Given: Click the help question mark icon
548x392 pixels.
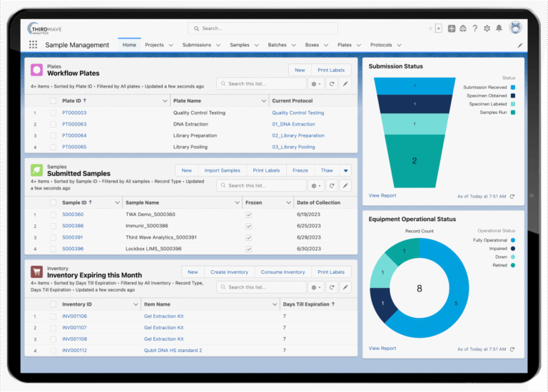Looking at the screenshot, I should coord(475,29).
